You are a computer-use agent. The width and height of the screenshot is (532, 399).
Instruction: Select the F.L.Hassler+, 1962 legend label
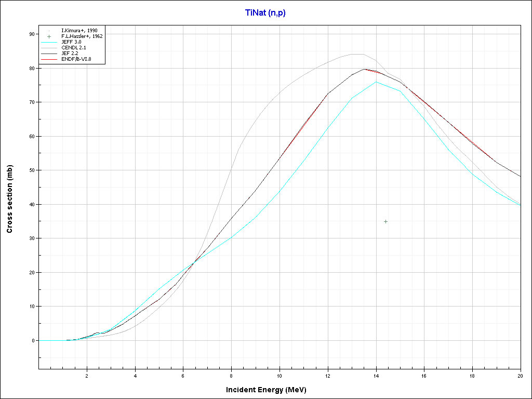82,36
